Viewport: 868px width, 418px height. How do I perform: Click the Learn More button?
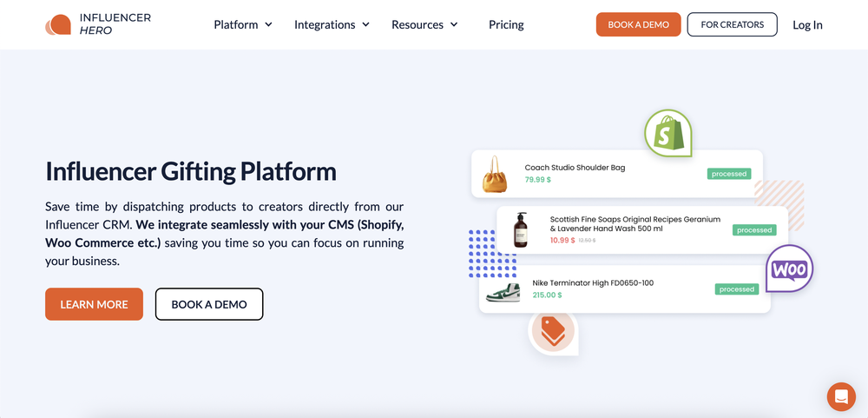tap(94, 304)
